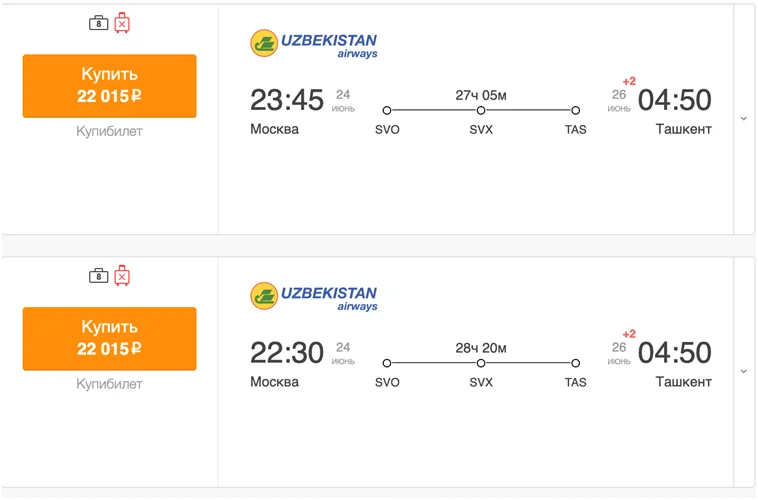The width and height of the screenshot is (758, 500).
Task: Click Купибилет label under the second buy button
Action: coord(110,384)
